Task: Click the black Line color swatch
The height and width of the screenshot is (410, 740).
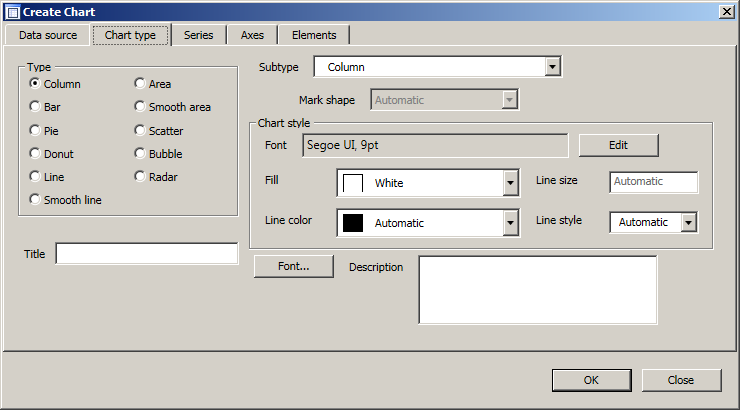Action: (x=353, y=223)
